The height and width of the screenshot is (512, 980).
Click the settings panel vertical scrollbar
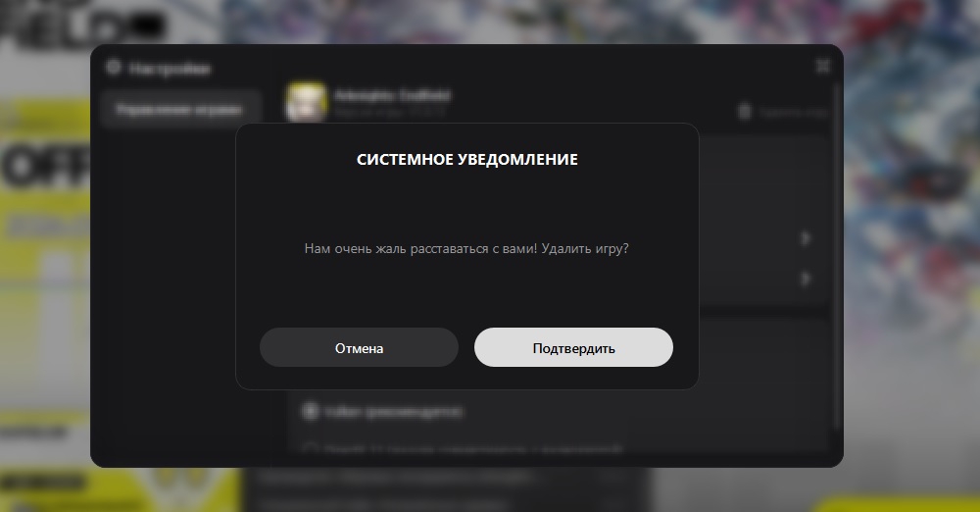837,257
